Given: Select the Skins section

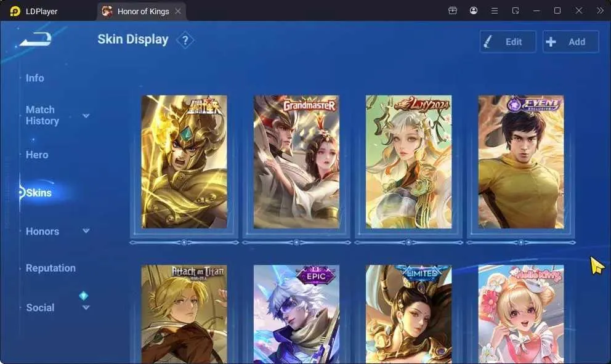Looking at the screenshot, I should 39,193.
